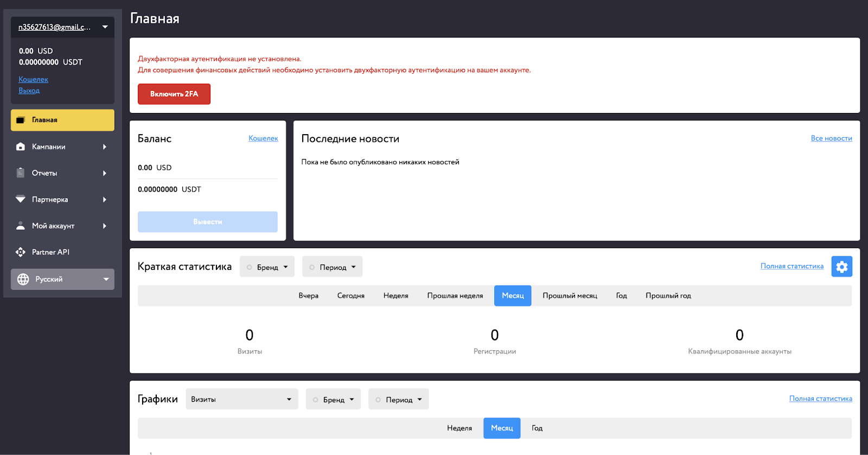Click the Мой аккаунт person icon
Viewport: 868px width, 455px height.
click(21, 226)
